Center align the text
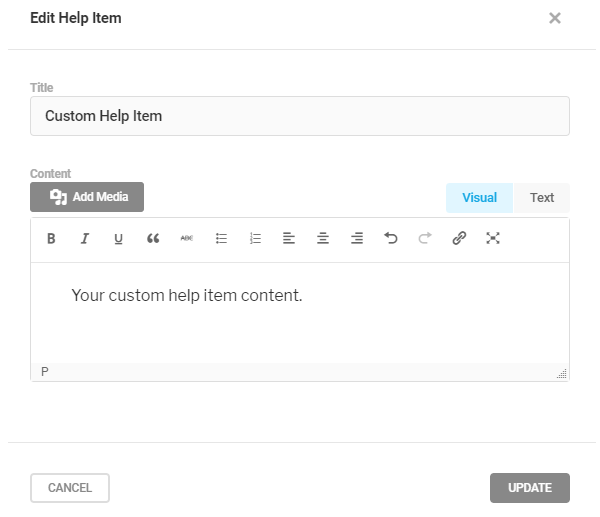 pyautogui.click(x=323, y=238)
